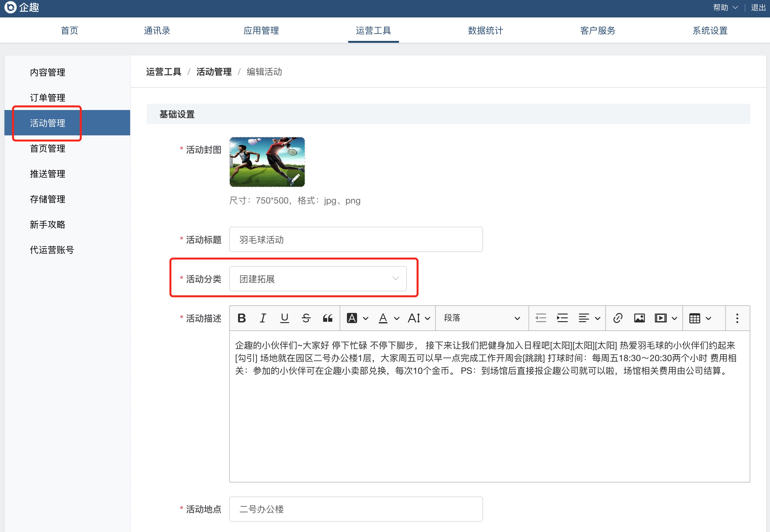Open the three-dot more options menu
The height and width of the screenshot is (532, 770).
[737, 318]
